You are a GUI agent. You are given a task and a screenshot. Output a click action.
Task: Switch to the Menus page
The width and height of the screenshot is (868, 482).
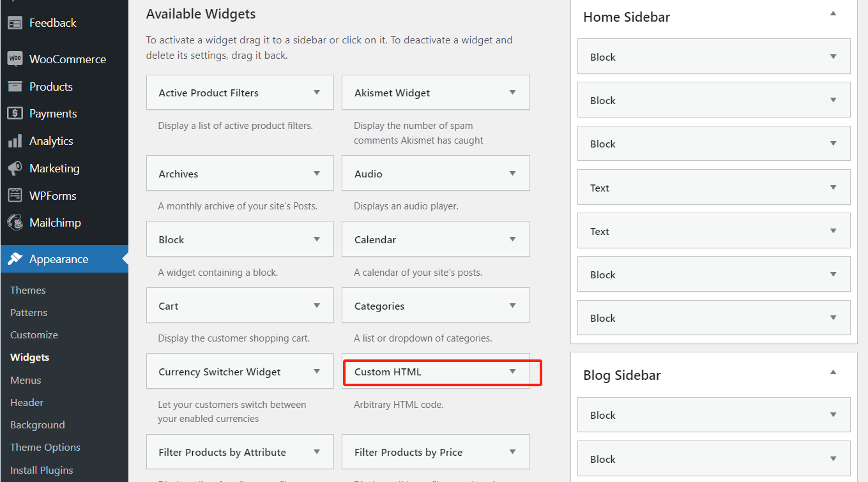click(x=25, y=380)
